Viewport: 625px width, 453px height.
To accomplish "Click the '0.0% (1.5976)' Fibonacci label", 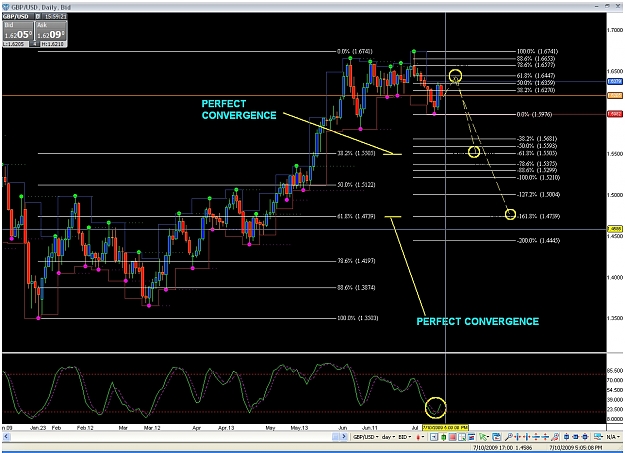I will click(x=534, y=114).
